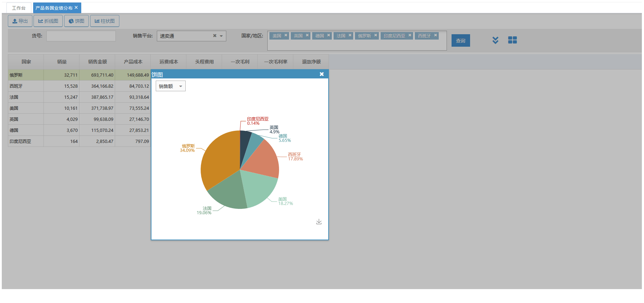
Task: Sort by the 销量 column header
Action: [x=62, y=62]
